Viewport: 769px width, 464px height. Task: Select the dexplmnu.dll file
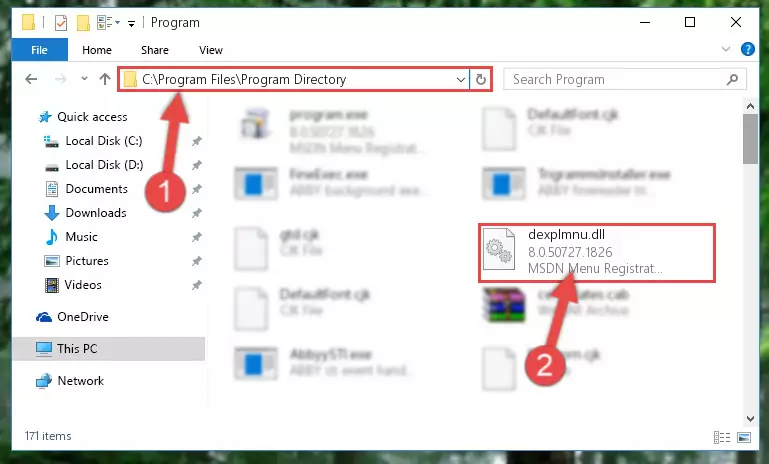(597, 253)
